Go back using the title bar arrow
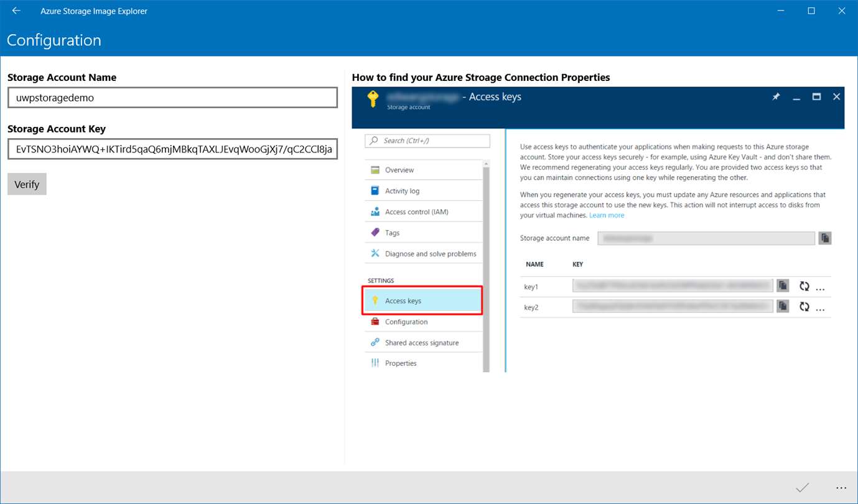This screenshot has height=504, width=858. tap(16, 11)
